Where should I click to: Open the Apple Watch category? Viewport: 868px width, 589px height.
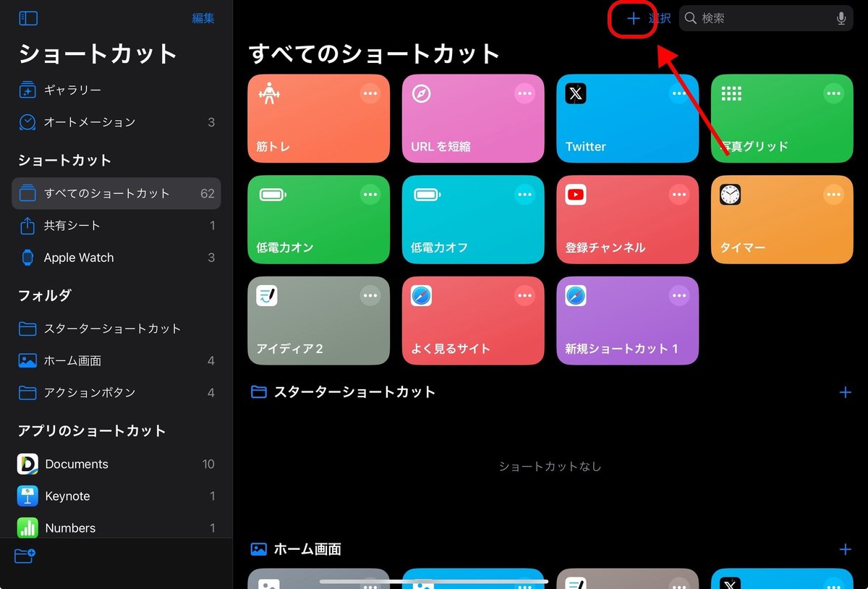pyautogui.click(x=116, y=258)
